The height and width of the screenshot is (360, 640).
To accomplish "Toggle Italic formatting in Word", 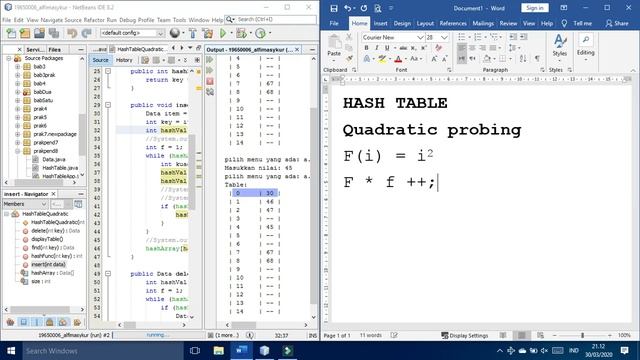I will [x=377, y=48].
